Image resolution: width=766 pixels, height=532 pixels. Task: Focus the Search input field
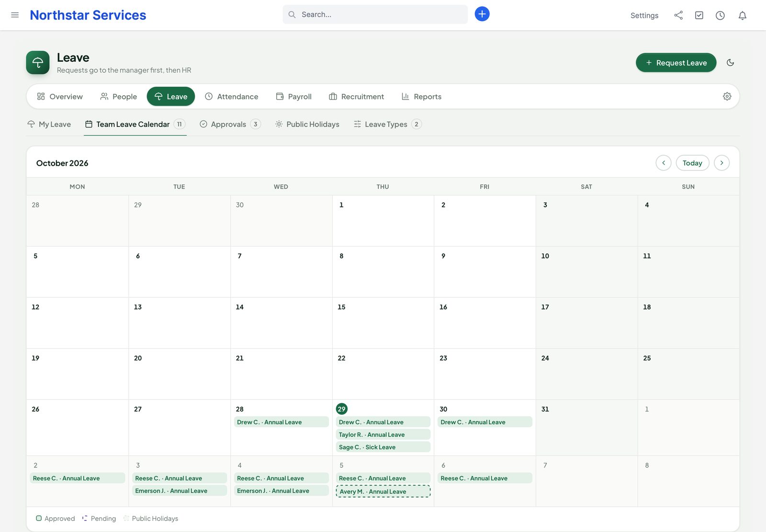pos(375,14)
